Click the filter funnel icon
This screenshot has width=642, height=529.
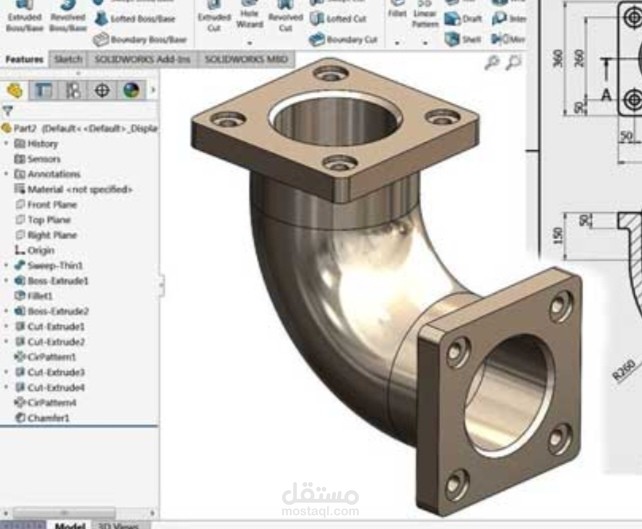(7, 111)
